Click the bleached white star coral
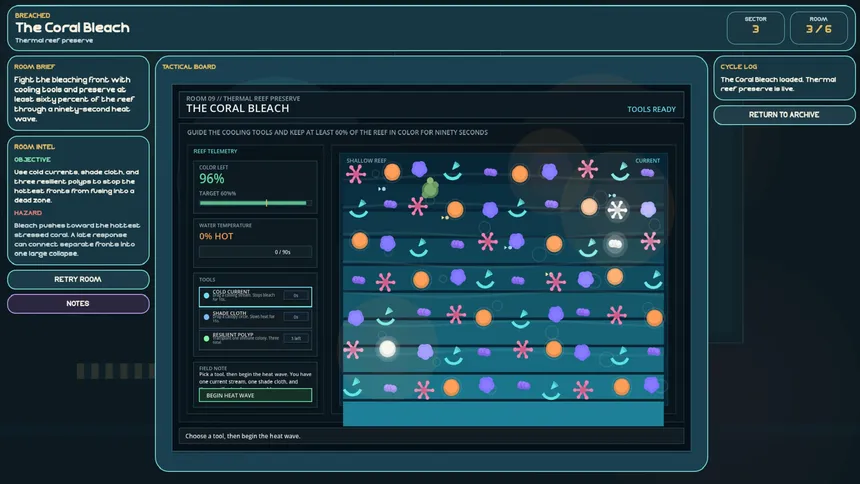 pyautogui.click(x=617, y=209)
